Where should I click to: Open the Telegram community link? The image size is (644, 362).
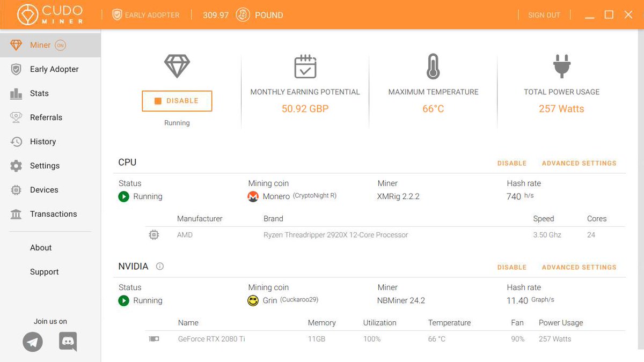tap(33, 342)
